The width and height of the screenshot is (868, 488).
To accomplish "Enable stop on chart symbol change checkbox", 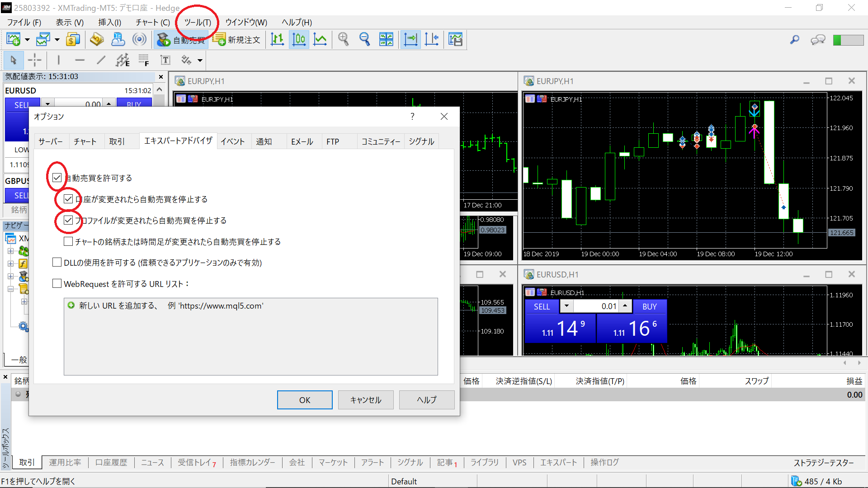I will [68, 241].
